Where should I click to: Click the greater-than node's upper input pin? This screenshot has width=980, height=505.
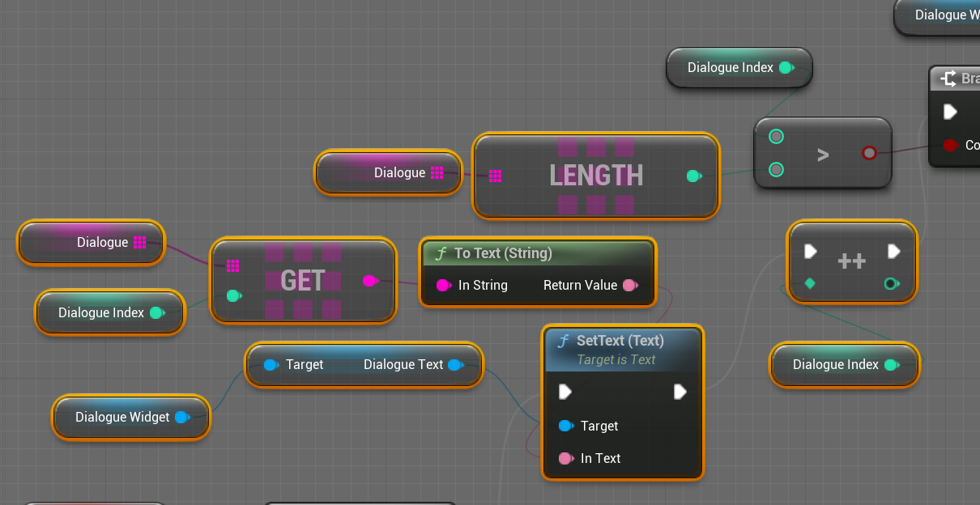tap(776, 137)
